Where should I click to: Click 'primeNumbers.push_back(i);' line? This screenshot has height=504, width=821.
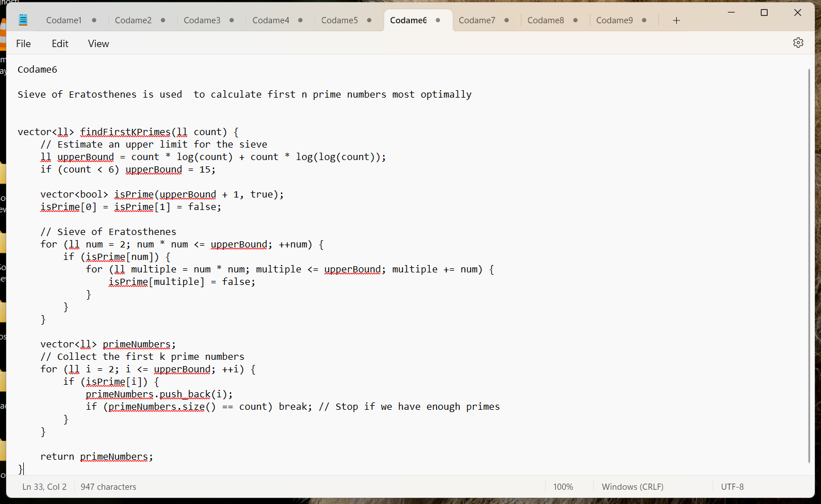[x=160, y=394]
